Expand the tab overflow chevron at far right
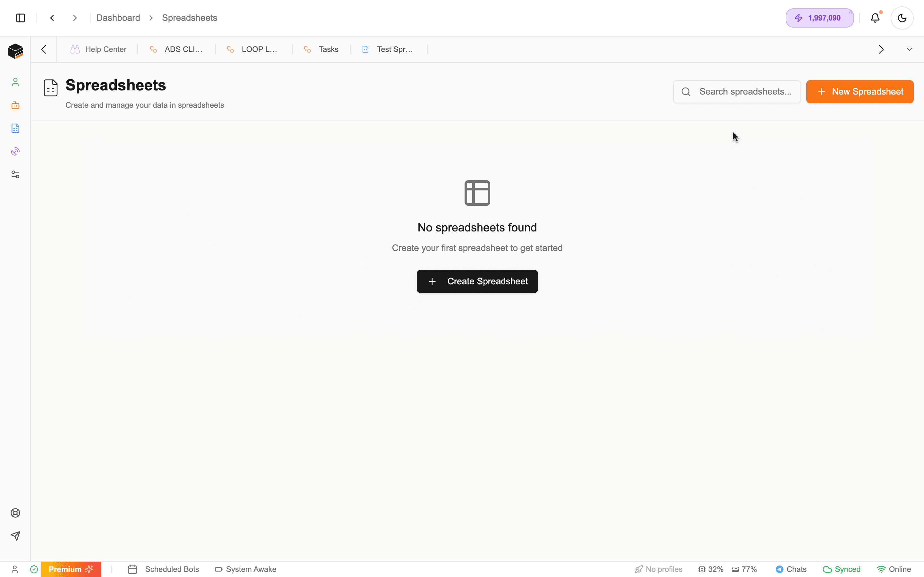 click(909, 49)
